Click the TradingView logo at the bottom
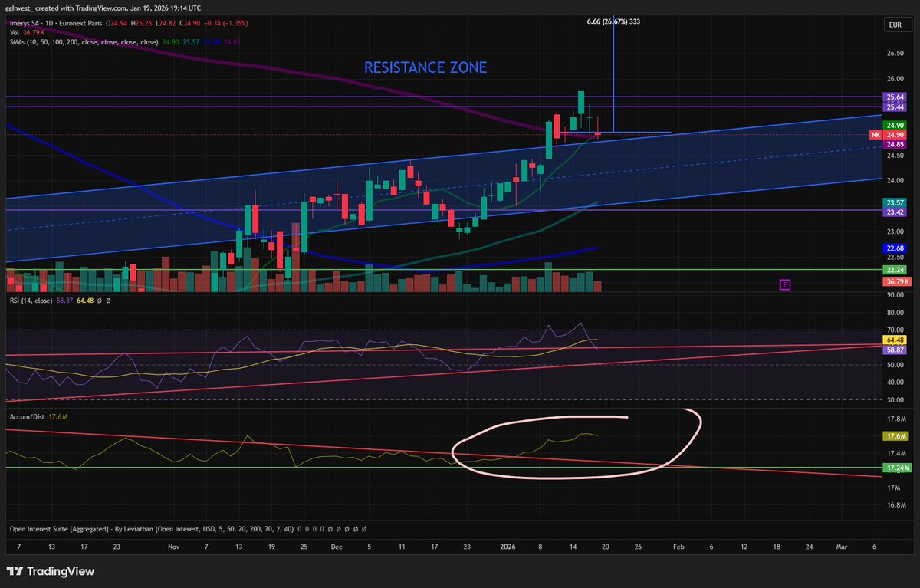Image resolution: width=920 pixels, height=588 pixels. [x=50, y=571]
